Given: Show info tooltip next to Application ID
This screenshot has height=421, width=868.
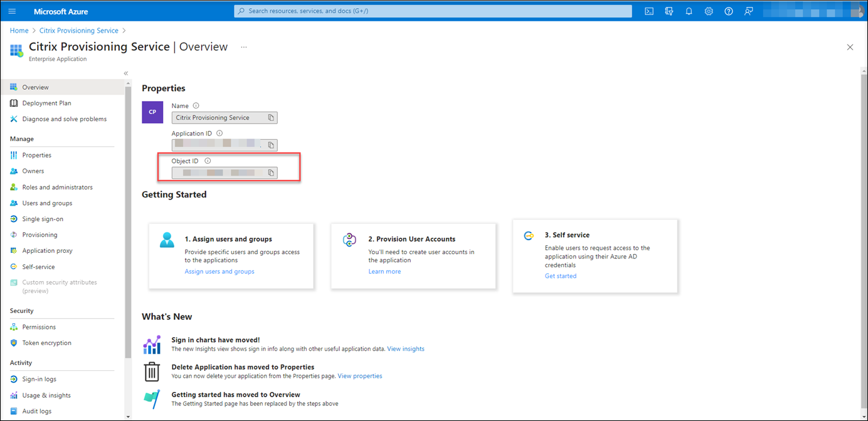Looking at the screenshot, I should (x=220, y=134).
